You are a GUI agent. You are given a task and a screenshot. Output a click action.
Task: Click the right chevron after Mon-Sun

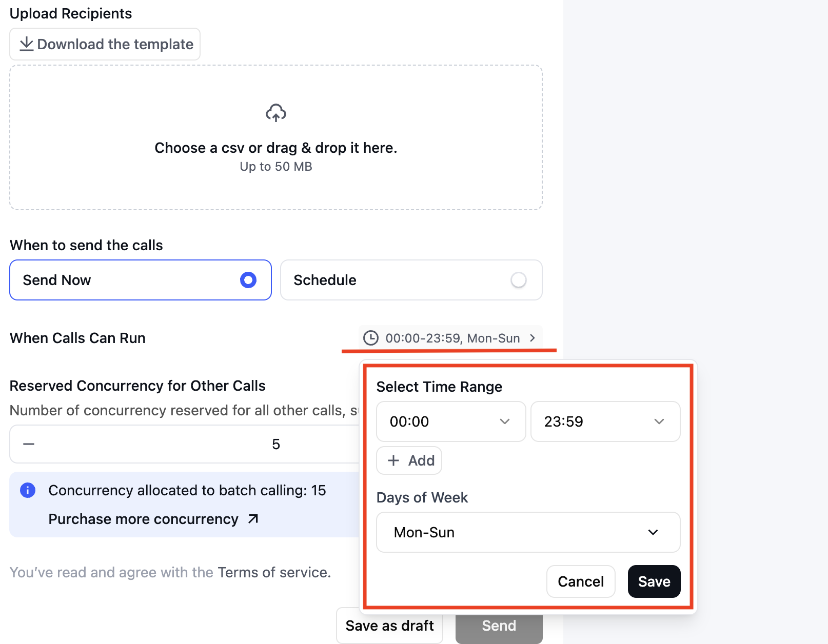click(x=533, y=338)
